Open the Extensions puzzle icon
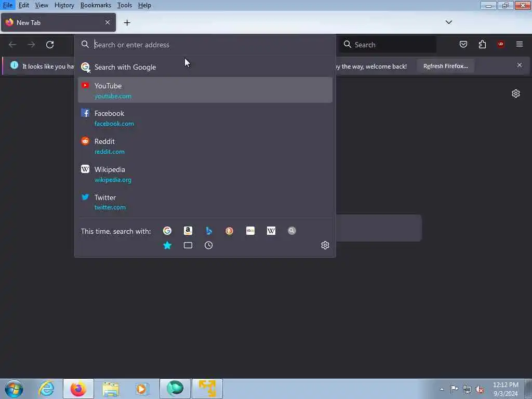Image resolution: width=532 pixels, height=399 pixels. click(482, 44)
